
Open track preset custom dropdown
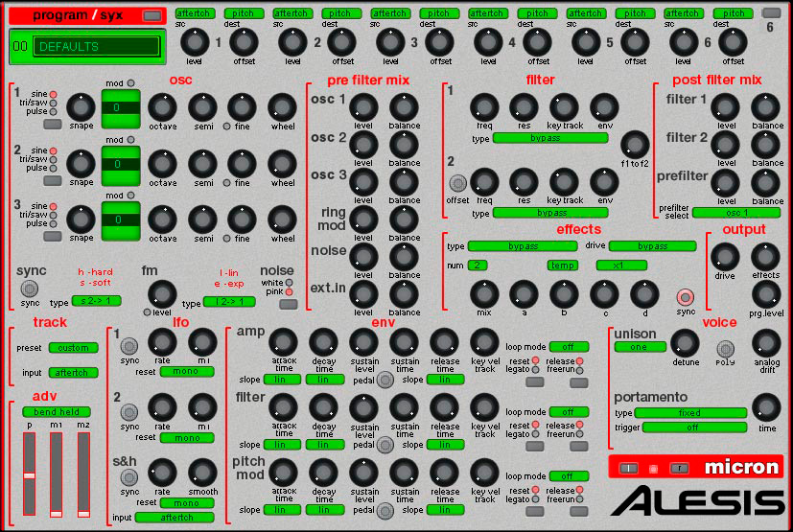pos(73,348)
